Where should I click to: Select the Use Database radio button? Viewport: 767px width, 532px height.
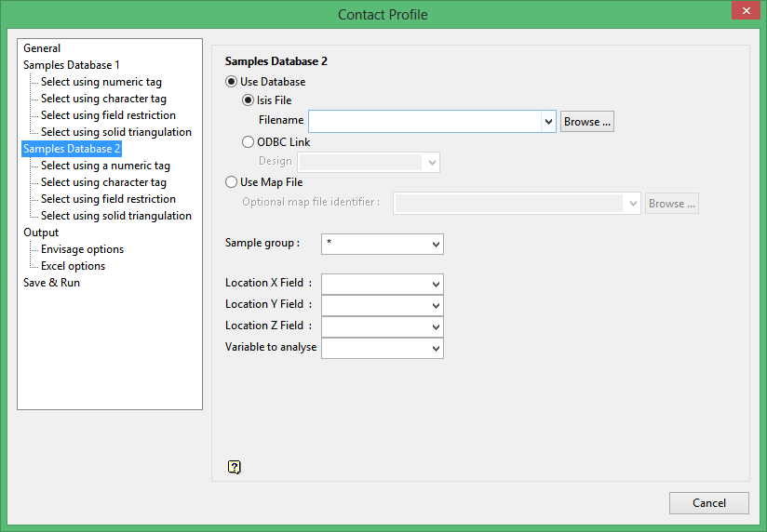pos(232,82)
